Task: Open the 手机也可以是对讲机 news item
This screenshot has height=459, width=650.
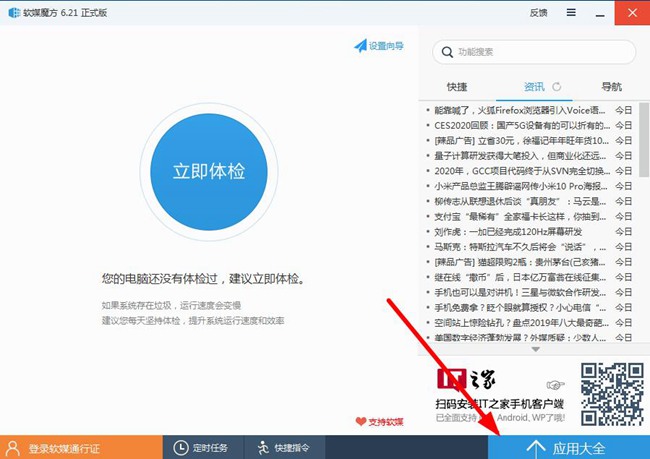Action: click(520, 293)
